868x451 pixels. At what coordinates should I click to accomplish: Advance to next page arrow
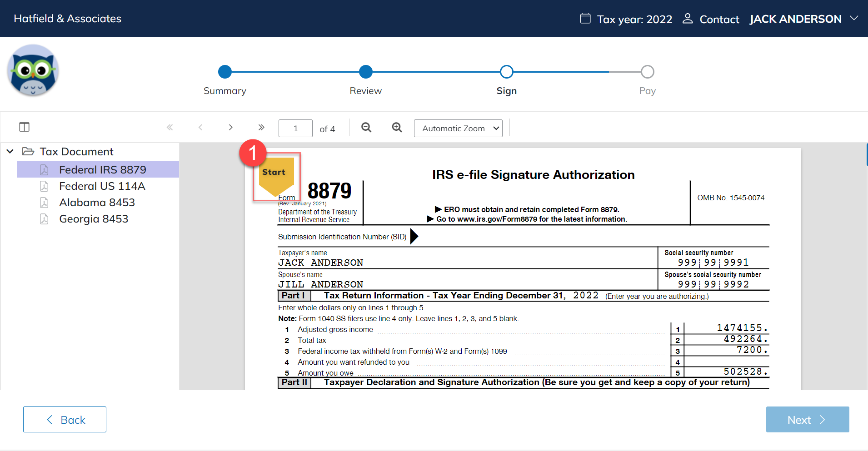230,128
